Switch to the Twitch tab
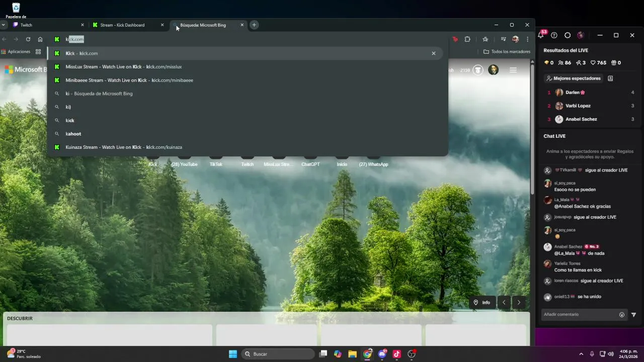 coord(48,25)
